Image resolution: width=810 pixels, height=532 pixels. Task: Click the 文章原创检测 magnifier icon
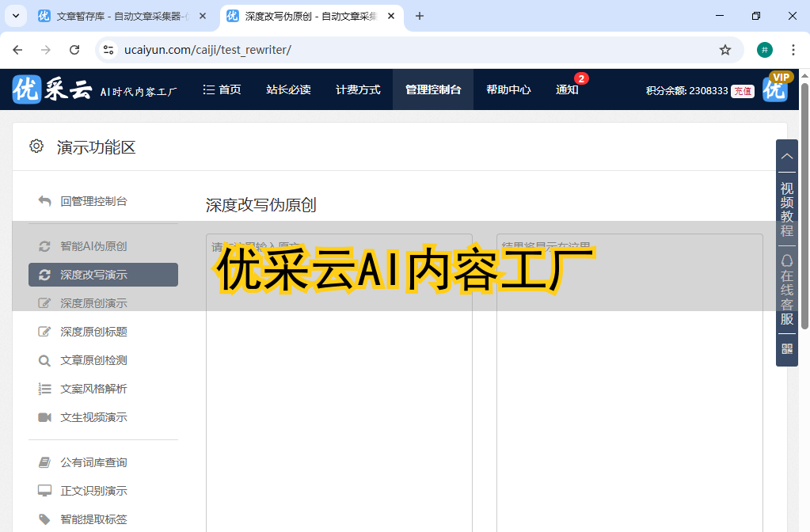tap(45, 360)
